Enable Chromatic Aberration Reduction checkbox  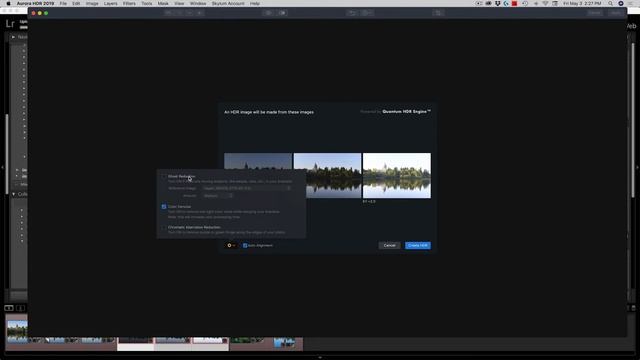click(164, 227)
